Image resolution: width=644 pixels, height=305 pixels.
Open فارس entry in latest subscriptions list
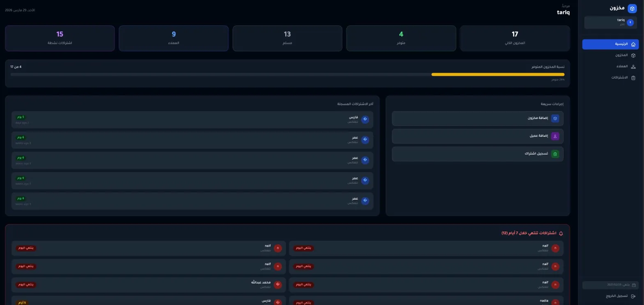(192, 120)
